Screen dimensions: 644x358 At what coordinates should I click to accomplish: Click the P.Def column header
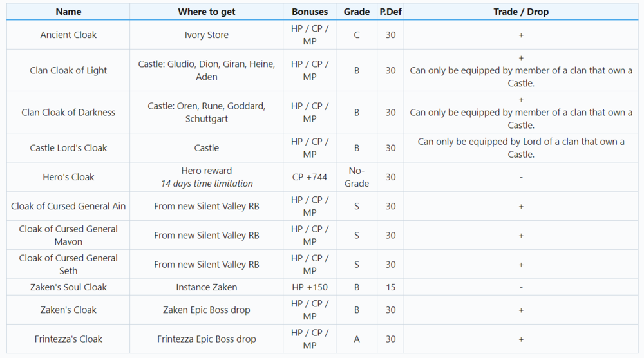click(391, 12)
